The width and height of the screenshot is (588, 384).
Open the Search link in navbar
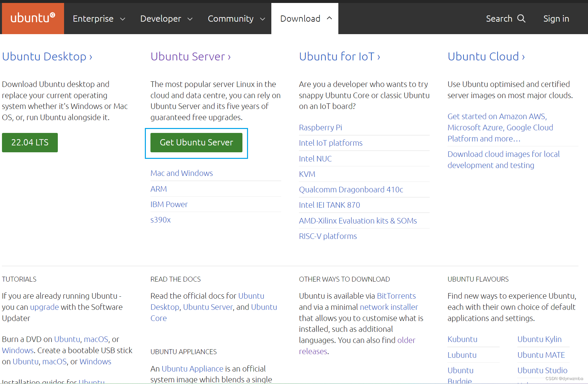pyautogui.click(x=506, y=19)
